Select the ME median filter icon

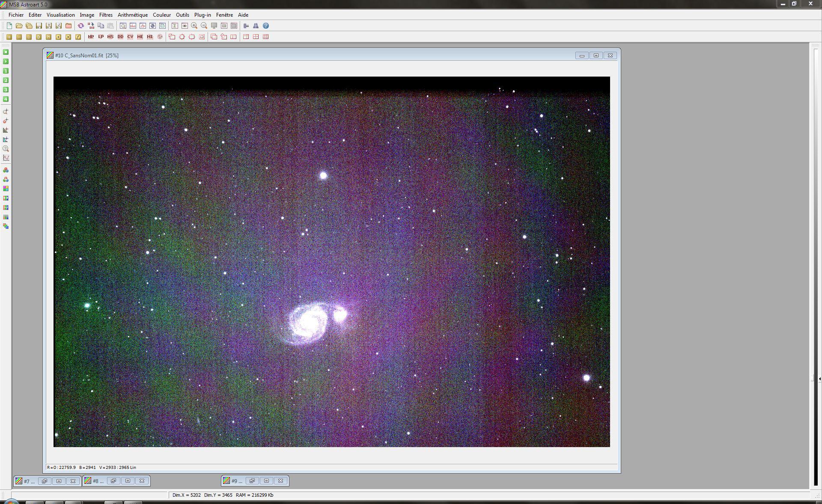140,37
